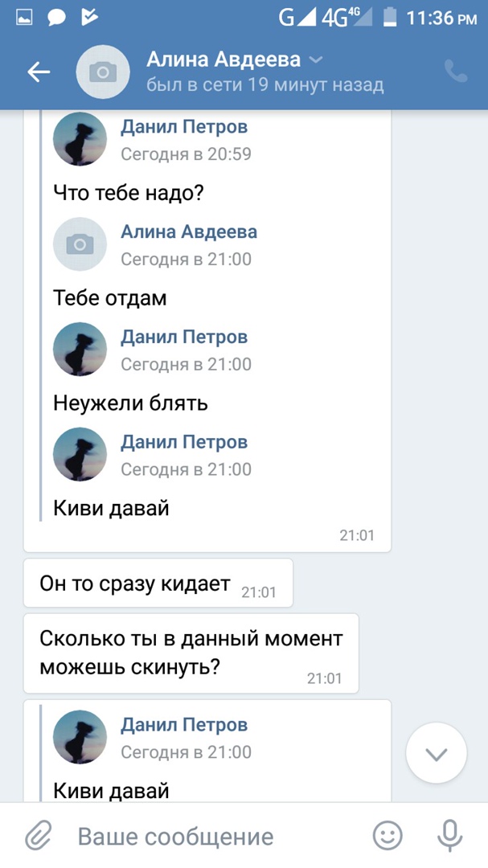Tap the status bar clock showing 11:36 PM

tap(441, 18)
